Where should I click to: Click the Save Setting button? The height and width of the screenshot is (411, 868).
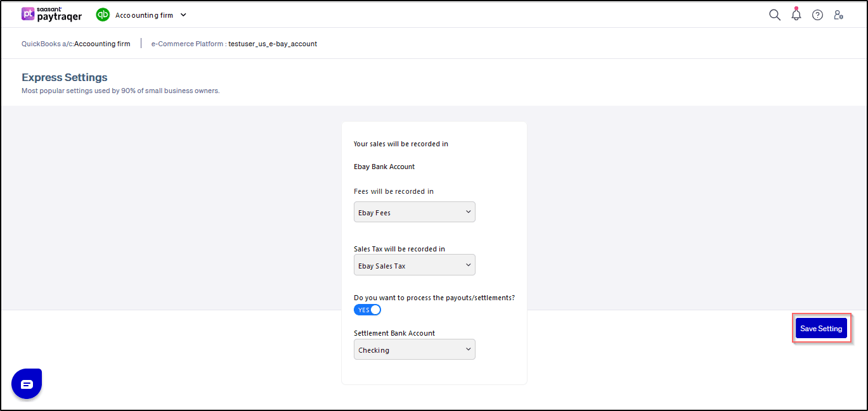(x=821, y=329)
